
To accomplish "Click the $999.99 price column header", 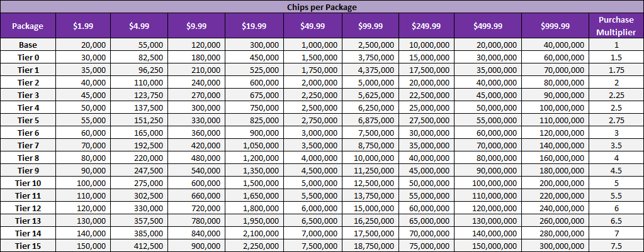I will pos(555,26).
